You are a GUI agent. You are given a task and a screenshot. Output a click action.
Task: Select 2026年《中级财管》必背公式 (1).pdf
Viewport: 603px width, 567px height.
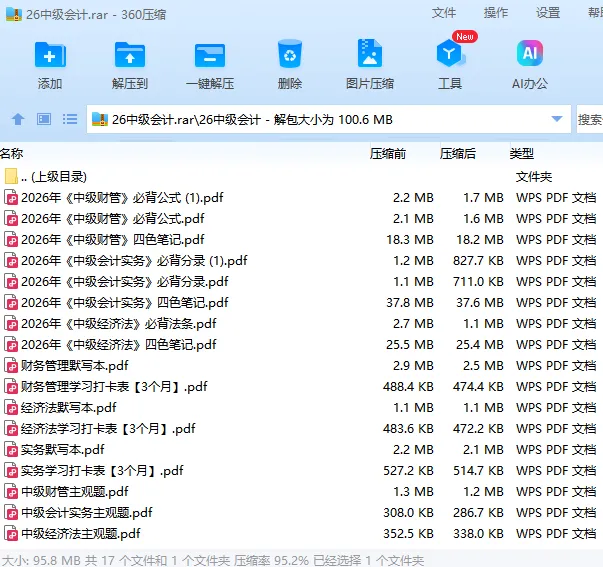pos(122,198)
